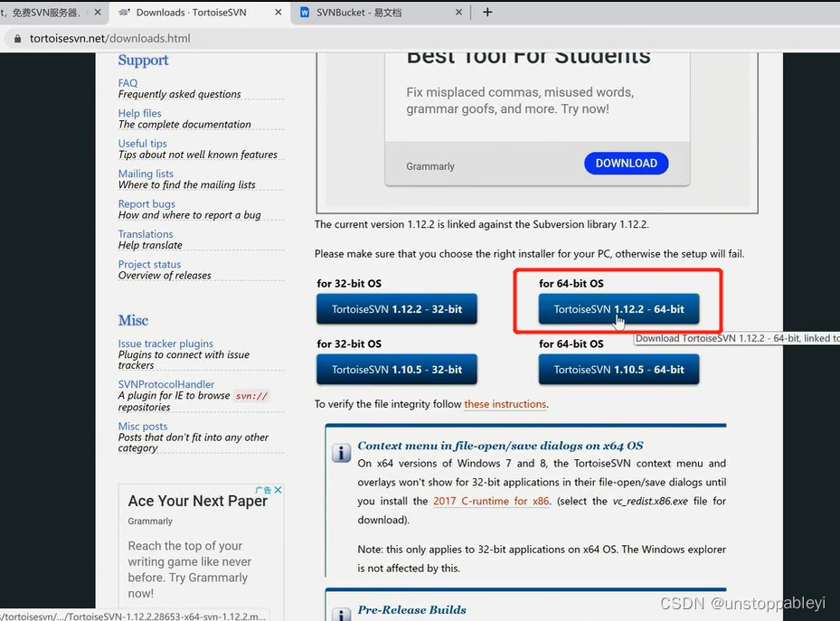Viewport: 840px width, 621px height.
Task: Open a new browser tab
Action: 487,13
